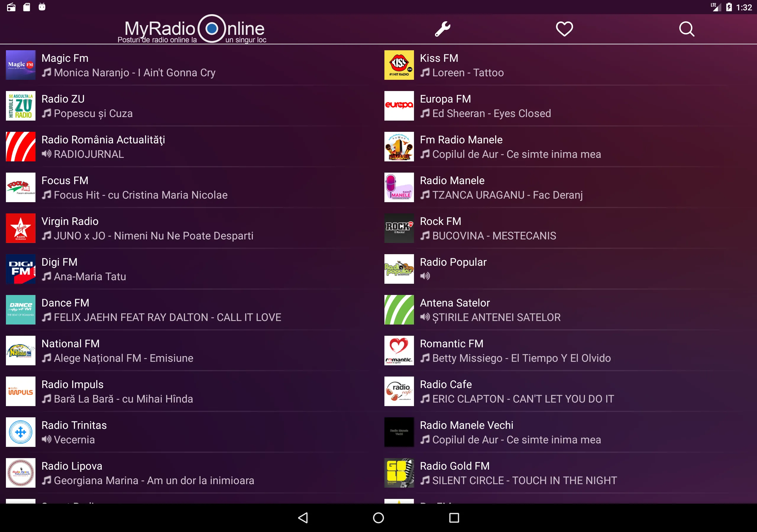Select SILENT CIRCLE - TOUCH IN THE NIGHT

pos(525,481)
